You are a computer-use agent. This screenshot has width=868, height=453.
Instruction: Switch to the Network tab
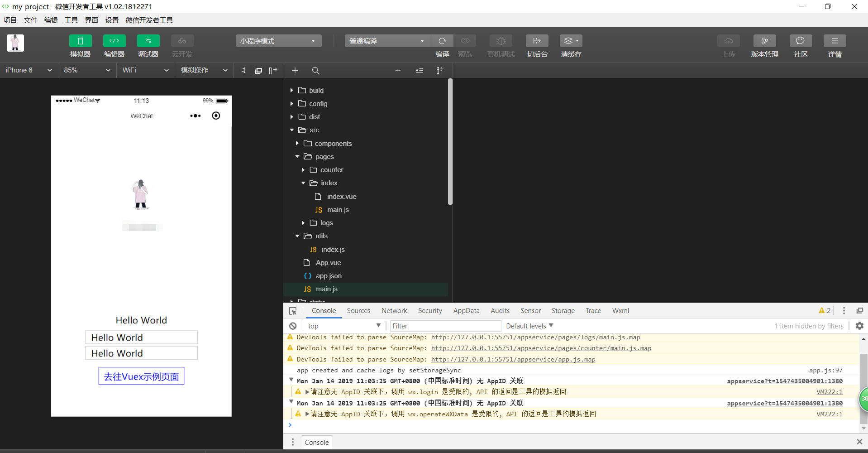(394, 311)
